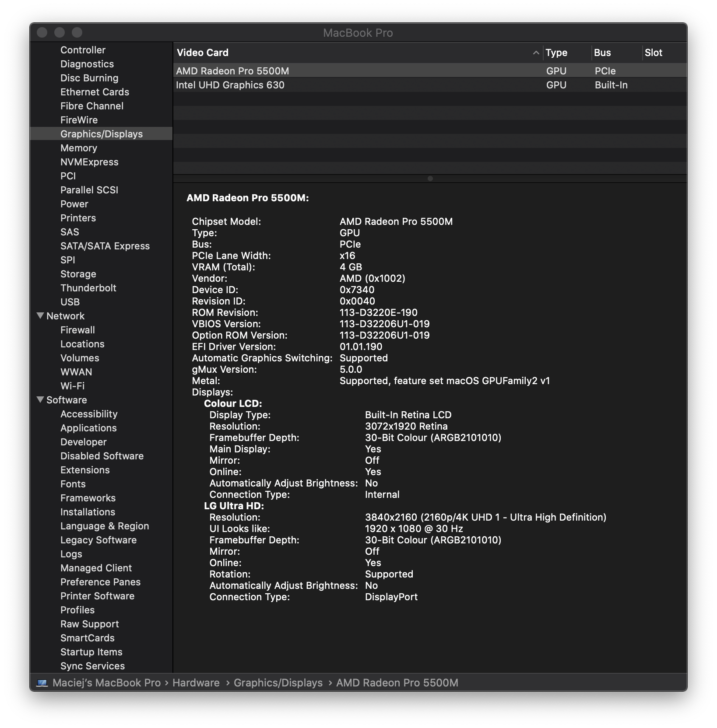Click the Bus column header
Screen dimensions: 717x728
click(603, 52)
